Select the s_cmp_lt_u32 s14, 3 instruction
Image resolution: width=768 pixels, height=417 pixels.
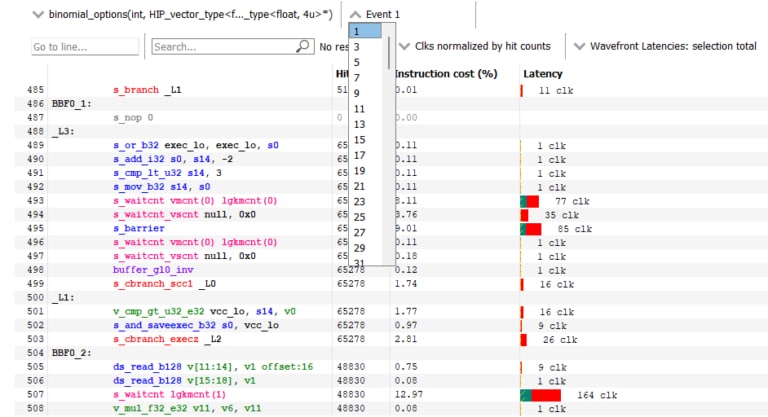point(167,172)
